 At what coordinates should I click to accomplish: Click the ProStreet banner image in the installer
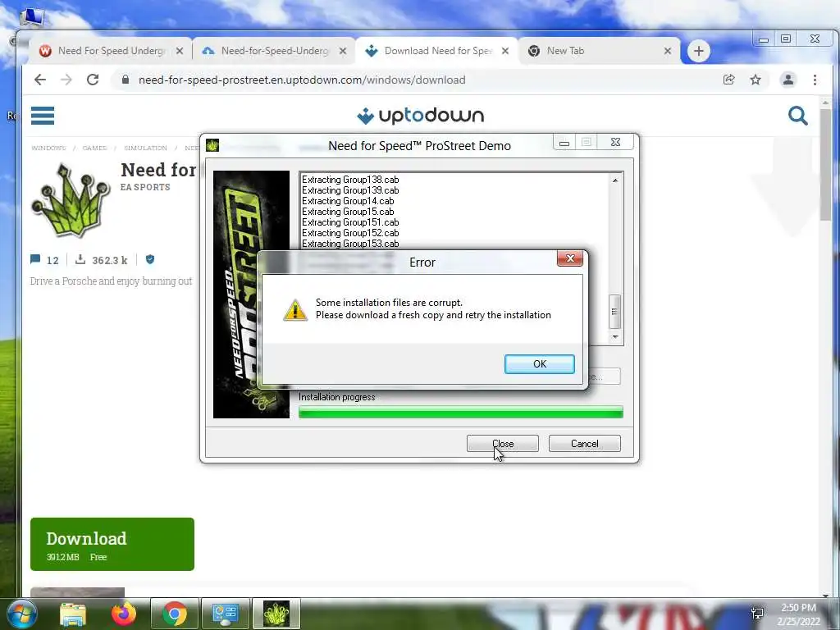tap(251, 294)
